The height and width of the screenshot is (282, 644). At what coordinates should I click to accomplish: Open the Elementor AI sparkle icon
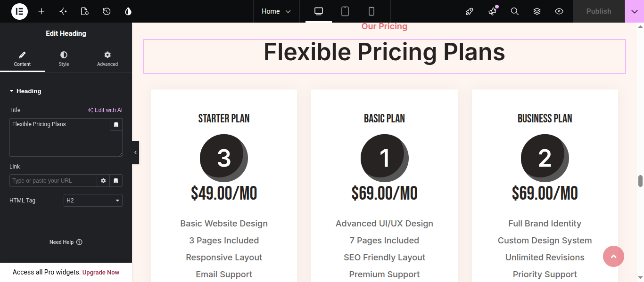[x=63, y=11]
